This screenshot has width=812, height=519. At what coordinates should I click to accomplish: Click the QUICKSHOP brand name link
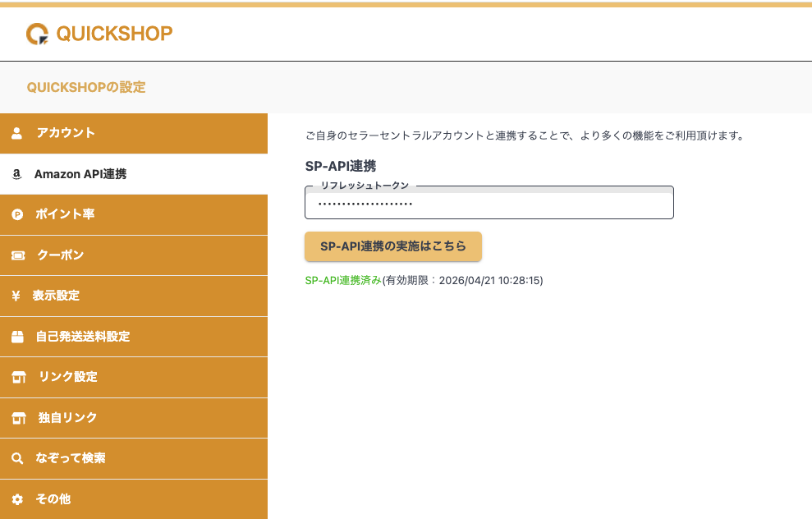click(x=114, y=34)
